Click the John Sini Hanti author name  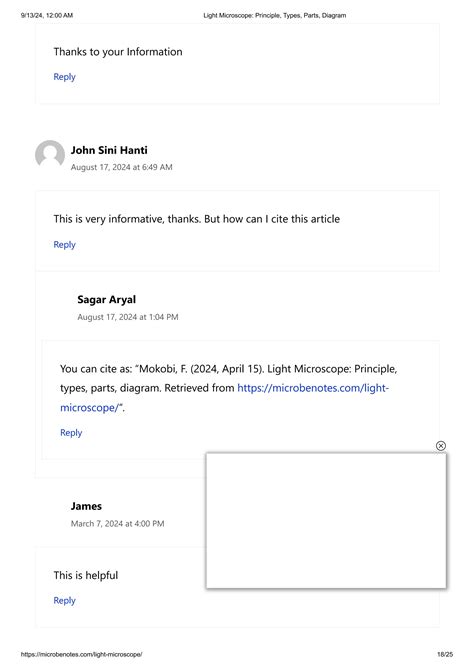[109, 150]
